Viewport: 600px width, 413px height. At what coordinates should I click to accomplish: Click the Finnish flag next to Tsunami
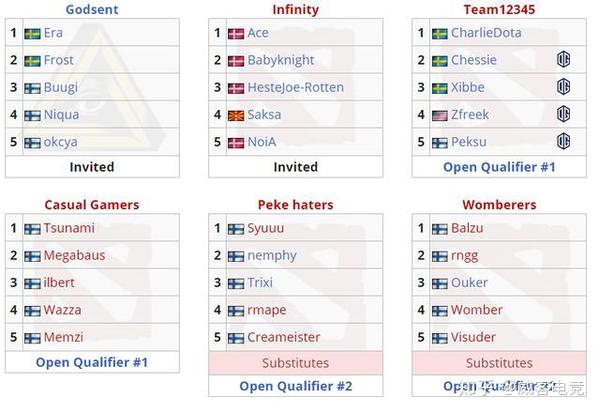pyautogui.click(x=32, y=228)
